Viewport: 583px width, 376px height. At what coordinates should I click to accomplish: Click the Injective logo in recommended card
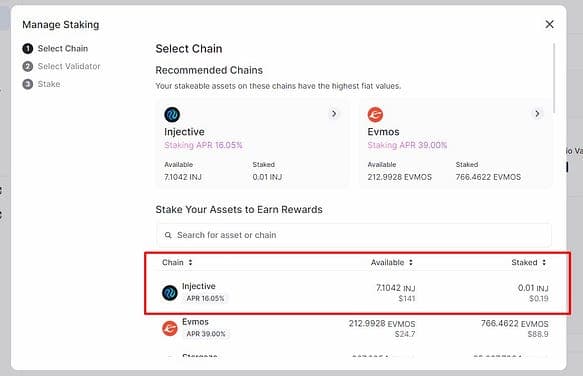(172, 115)
